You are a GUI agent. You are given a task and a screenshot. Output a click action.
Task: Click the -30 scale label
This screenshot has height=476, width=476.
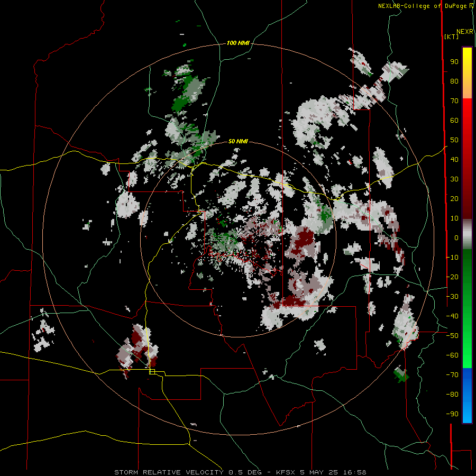(452, 297)
